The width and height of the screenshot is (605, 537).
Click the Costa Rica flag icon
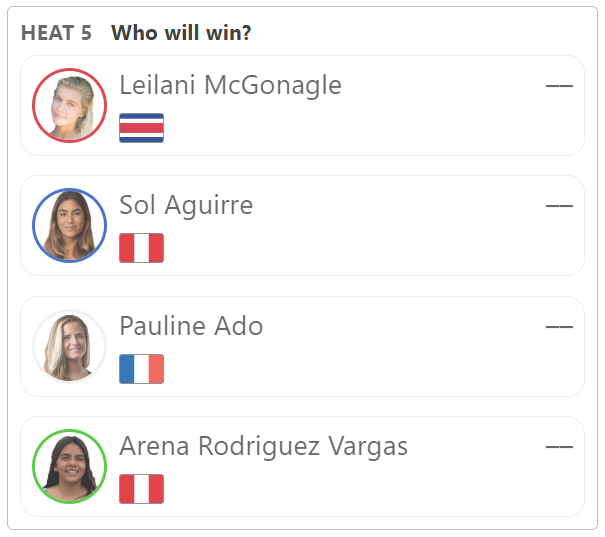(142, 128)
